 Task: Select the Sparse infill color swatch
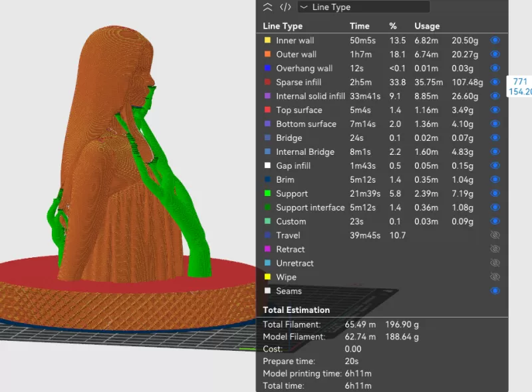pyautogui.click(x=269, y=82)
